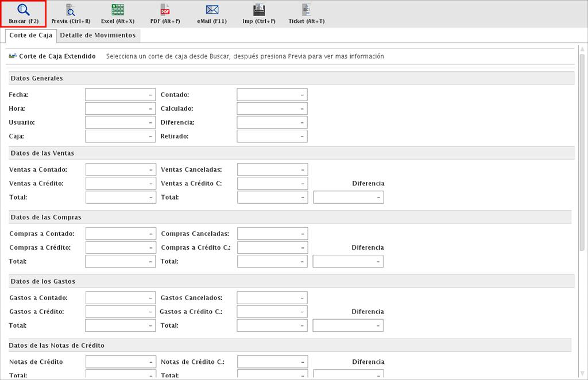
Task: Click the Gastos Cancelados field
Action: [272, 298]
